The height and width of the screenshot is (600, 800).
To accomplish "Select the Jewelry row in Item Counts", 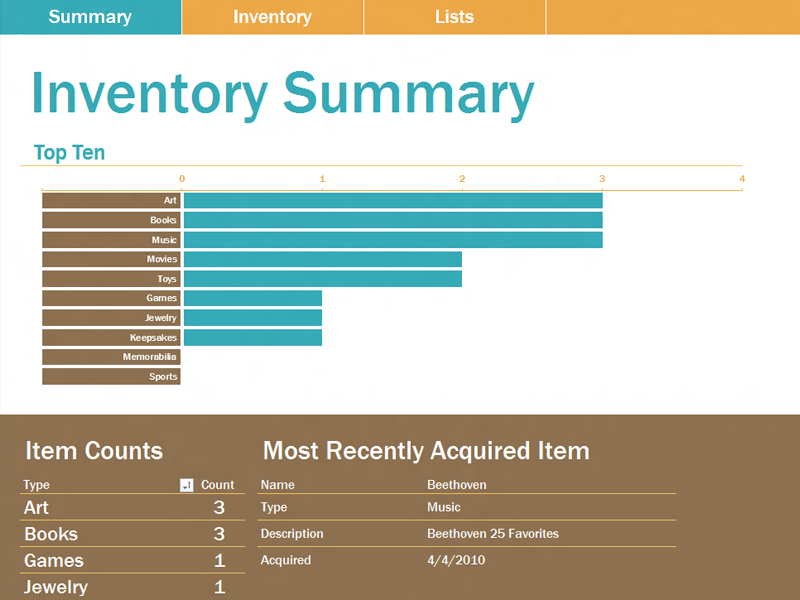I will tap(132, 587).
